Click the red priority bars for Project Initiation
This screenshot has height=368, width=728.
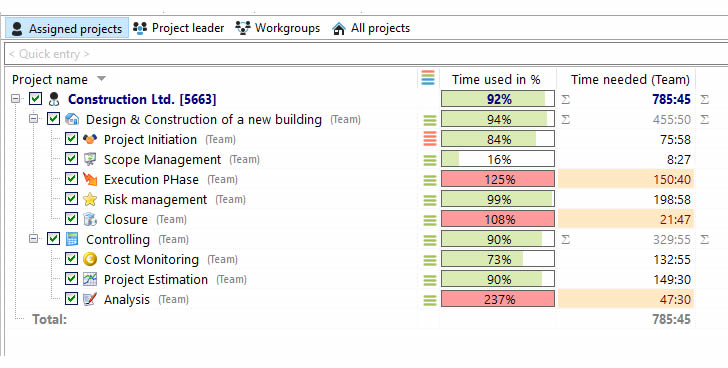430,139
